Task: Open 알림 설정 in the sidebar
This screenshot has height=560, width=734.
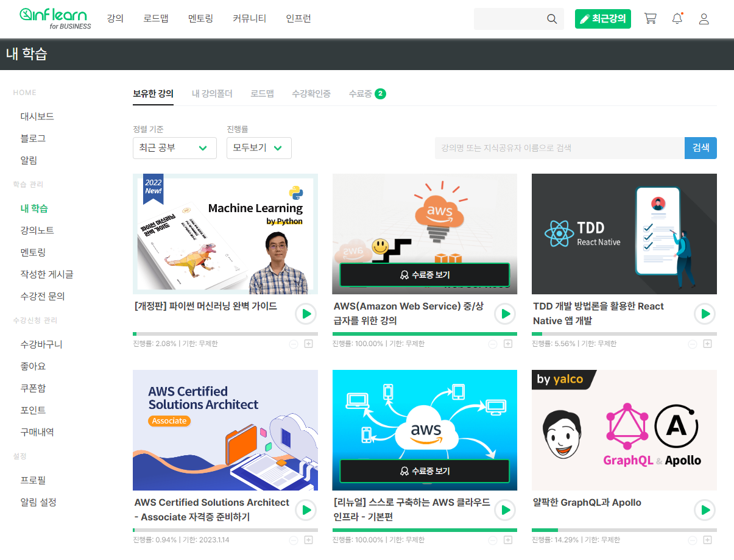Action: tap(38, 502)
